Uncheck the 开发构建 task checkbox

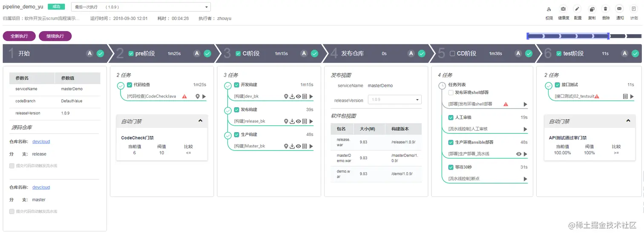tap(237, 85)
